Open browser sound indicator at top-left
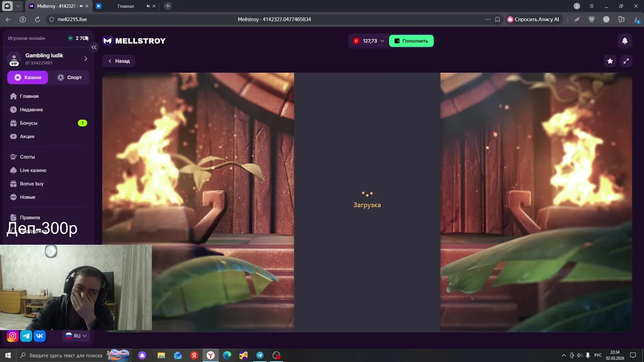The height and width of the screenshot is (362, 644). 7,6
